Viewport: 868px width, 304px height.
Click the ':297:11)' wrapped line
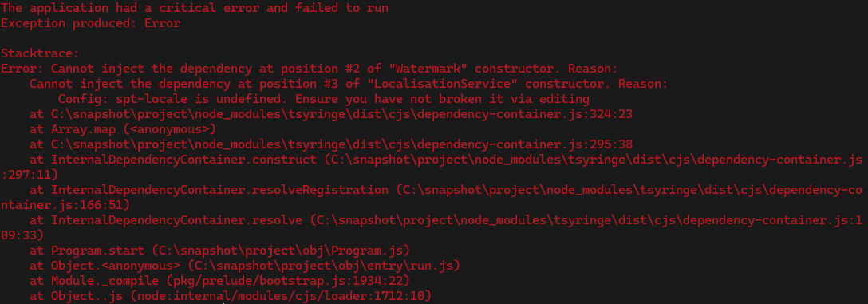coord(30,175)
